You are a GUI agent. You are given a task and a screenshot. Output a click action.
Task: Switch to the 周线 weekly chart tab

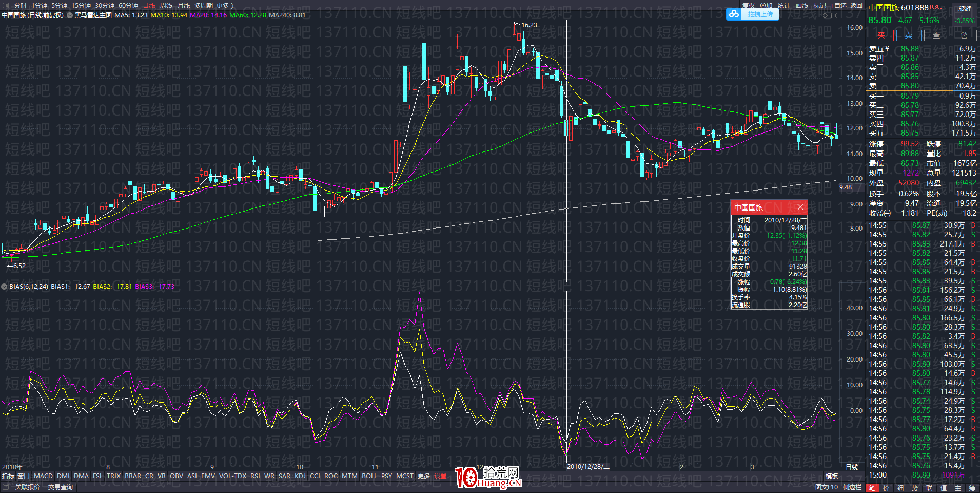166,5
